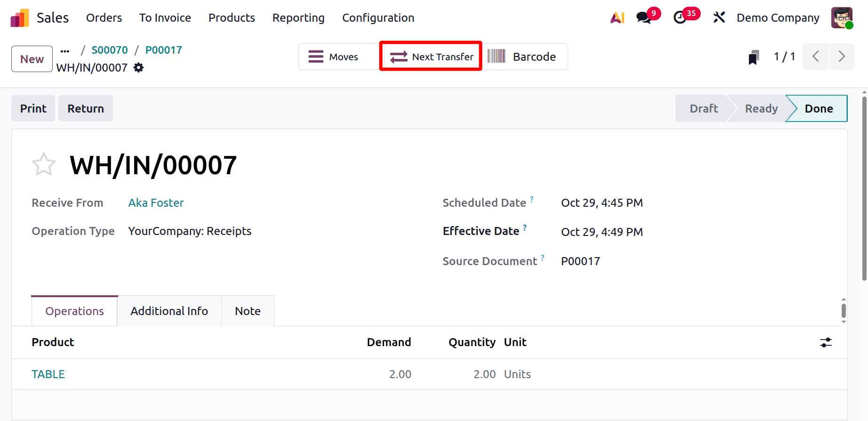Select the Ready status stage
The image size is (868, 421).
[x=761, y=109]
